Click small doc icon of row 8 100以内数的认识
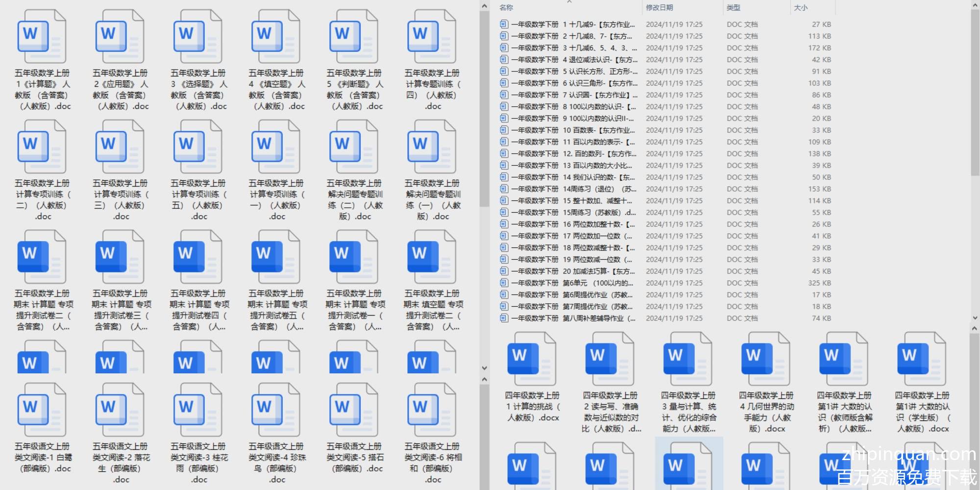This screenshot has height=490, width=980. tap(504, 106)
